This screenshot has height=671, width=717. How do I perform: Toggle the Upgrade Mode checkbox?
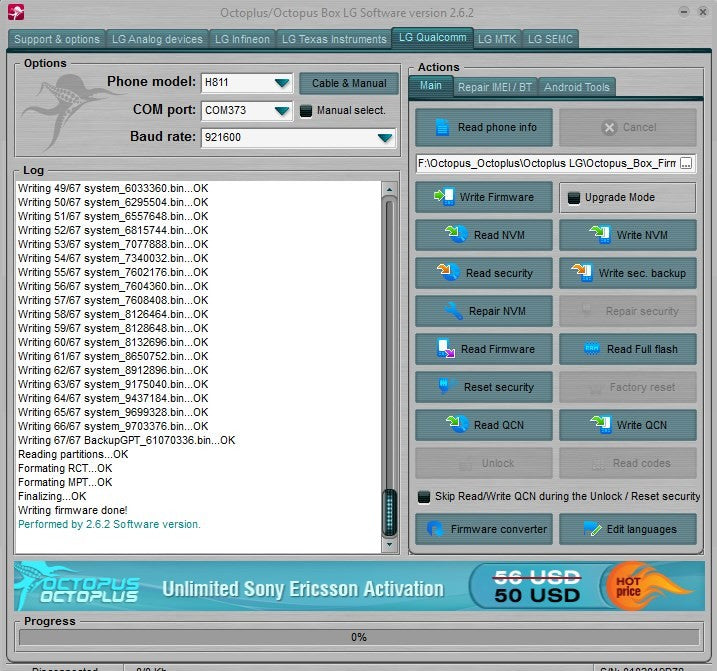573,198
